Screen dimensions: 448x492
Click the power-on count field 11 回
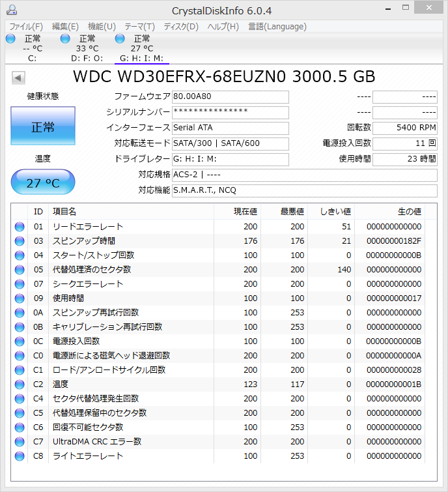[x=405, y=144]
